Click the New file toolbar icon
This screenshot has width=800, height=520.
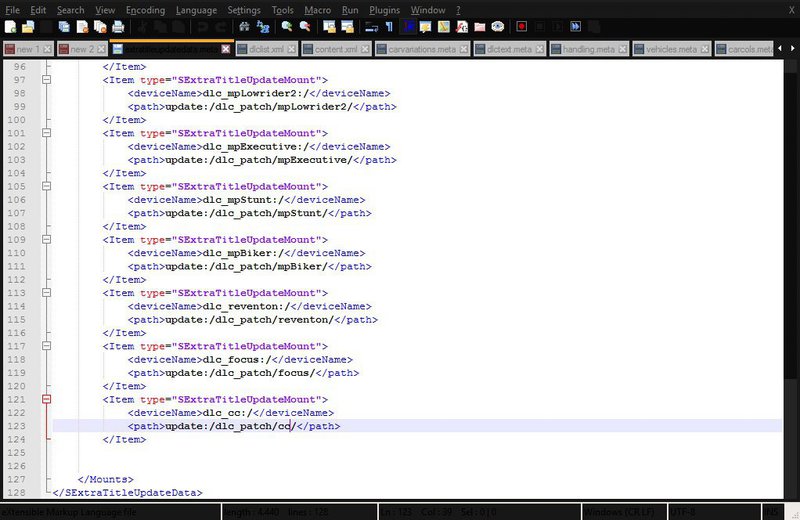point(10,27)
